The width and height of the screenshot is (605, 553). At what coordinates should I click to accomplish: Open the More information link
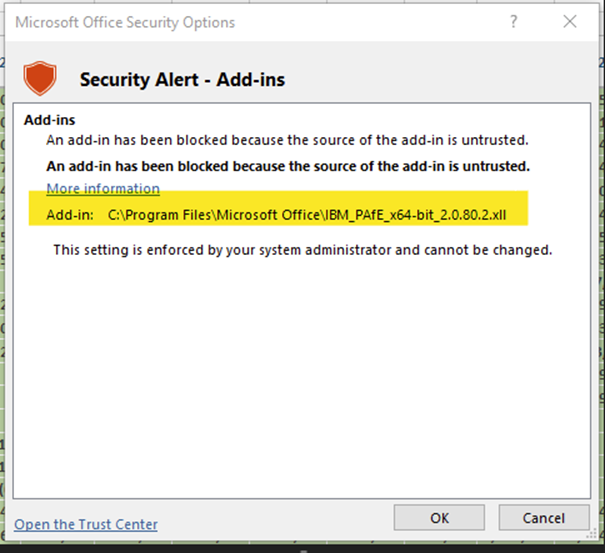click(103, 189)
